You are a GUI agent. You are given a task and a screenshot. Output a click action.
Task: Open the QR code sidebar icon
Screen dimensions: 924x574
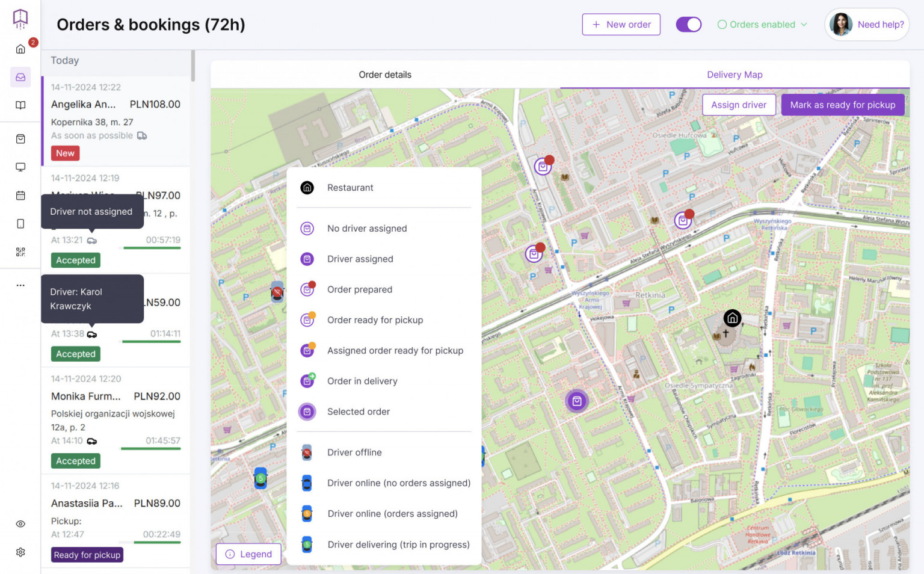coord(20,252)
